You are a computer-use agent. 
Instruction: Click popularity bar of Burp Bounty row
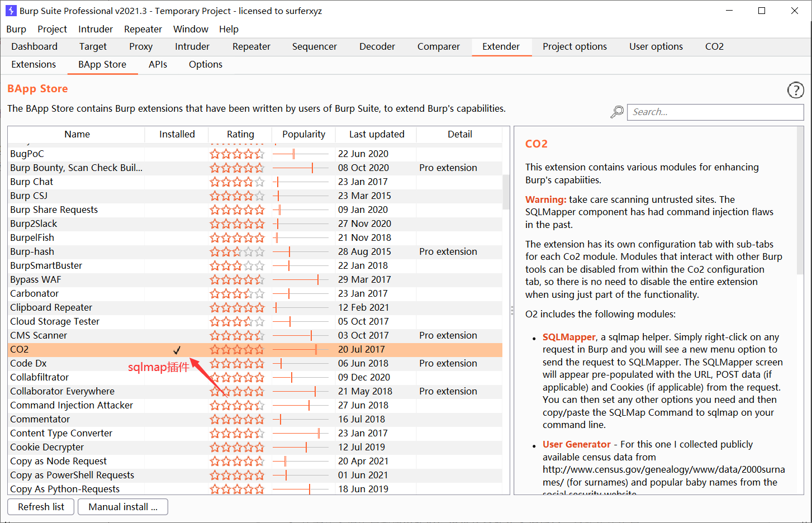coord(301,168)
